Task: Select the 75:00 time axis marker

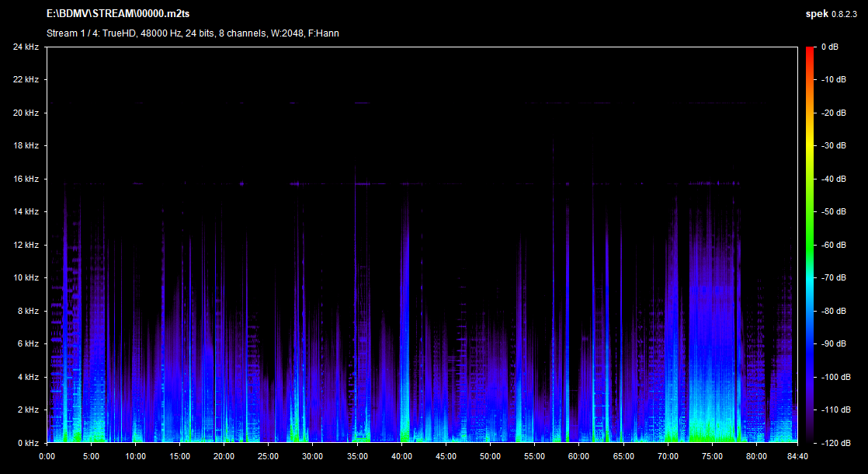Action: (712, 456)
